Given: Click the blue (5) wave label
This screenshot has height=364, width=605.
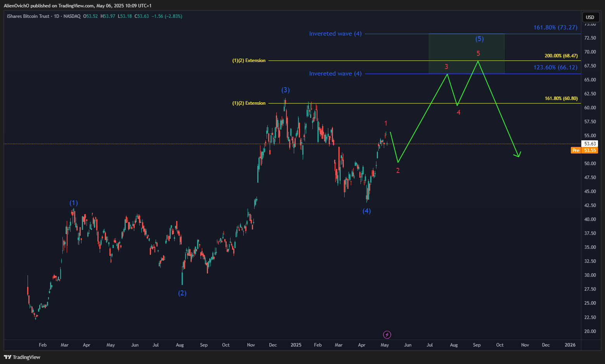Looking at the screenshot, I should pos(480,39).
